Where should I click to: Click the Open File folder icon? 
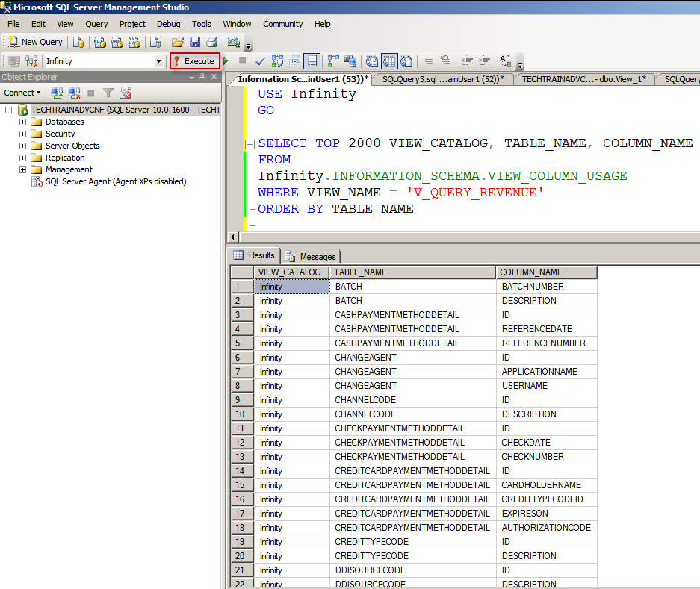(178, 42)
